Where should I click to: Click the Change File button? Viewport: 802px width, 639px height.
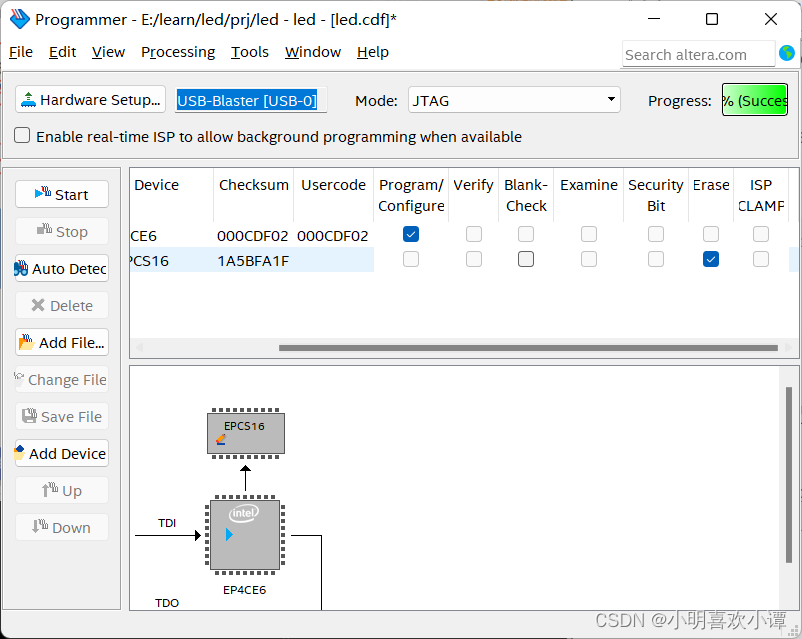click(62, 380)
